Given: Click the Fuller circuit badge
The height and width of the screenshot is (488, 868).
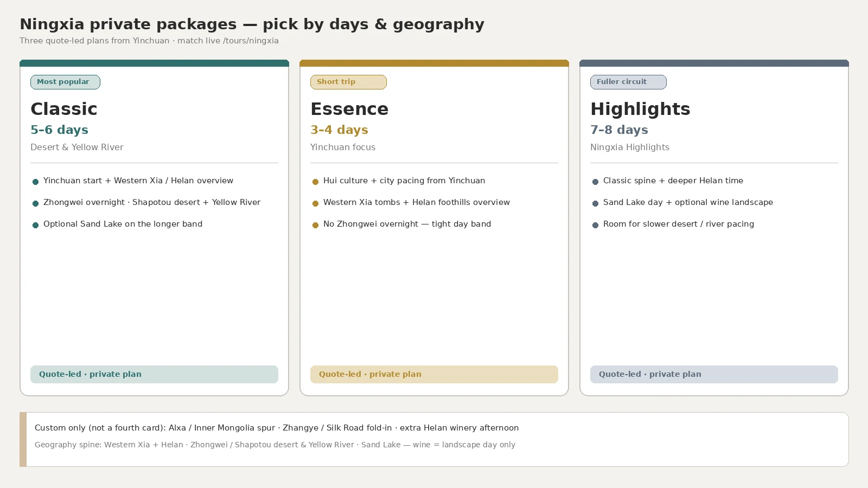Looking at the screenshot, I should point(628,82).
